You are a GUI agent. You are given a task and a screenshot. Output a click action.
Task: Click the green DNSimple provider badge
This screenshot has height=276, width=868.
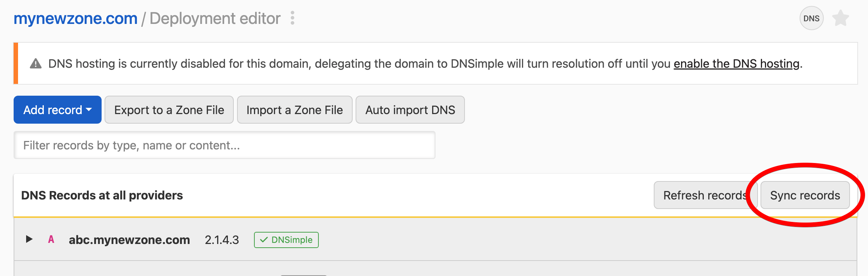286,240
